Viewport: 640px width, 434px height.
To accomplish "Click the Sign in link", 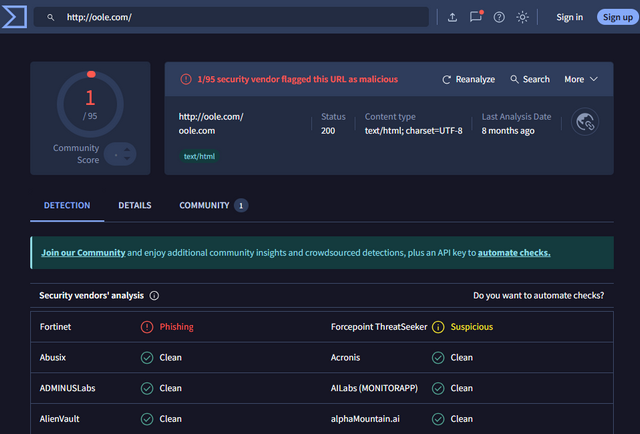I will [x=569, y=17].
